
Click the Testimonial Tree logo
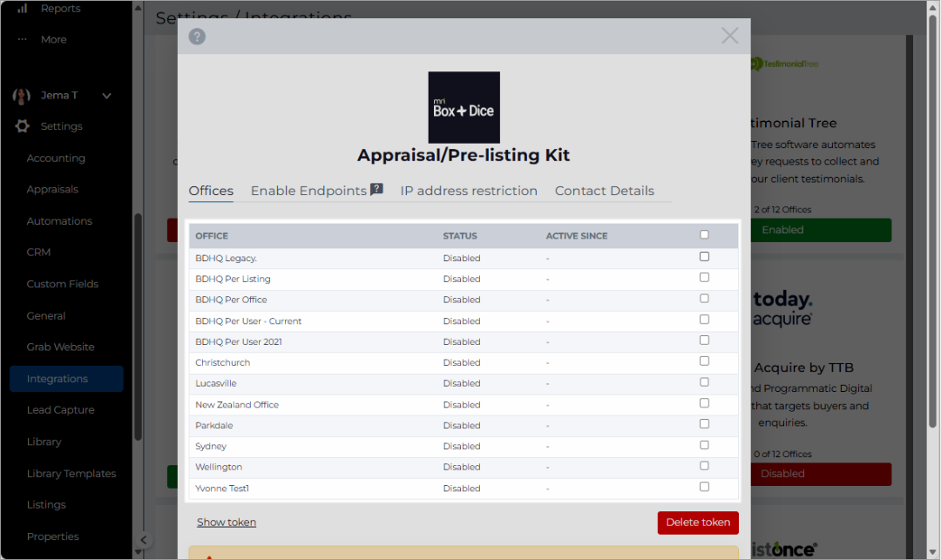[x=785, y=64]
